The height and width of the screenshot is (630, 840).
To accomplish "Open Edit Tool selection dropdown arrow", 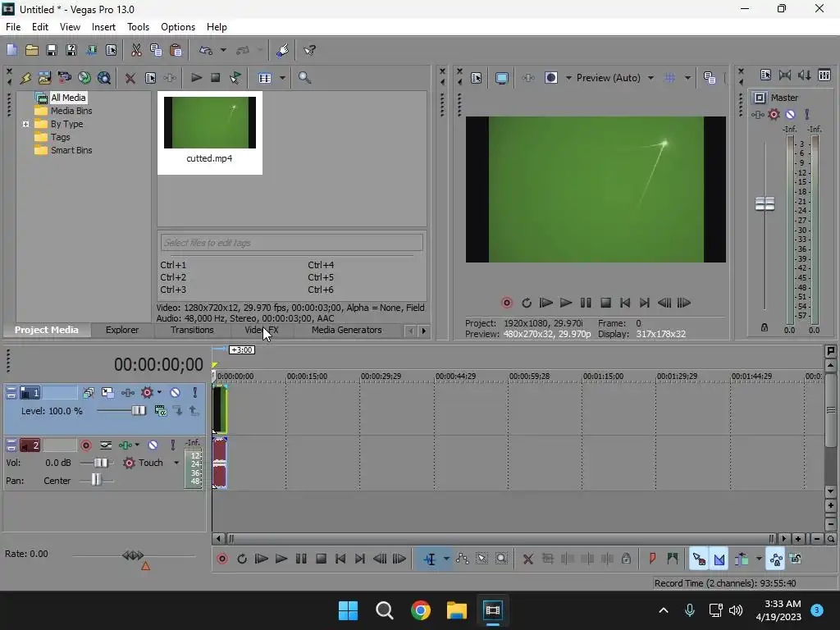I will [446, 559].
